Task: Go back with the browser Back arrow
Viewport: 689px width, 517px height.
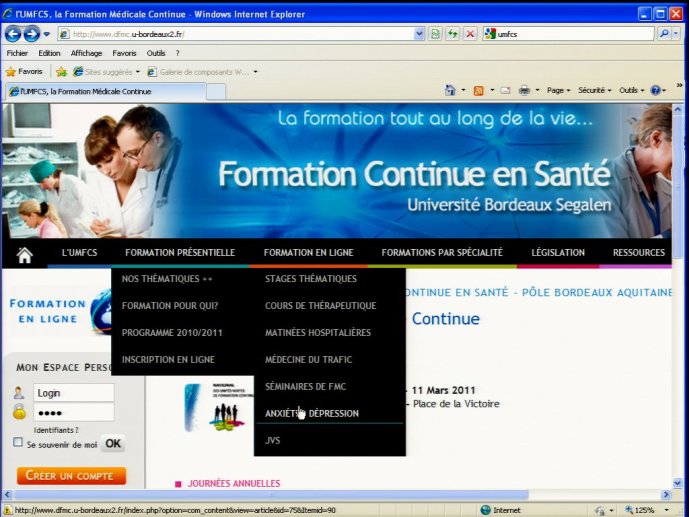Action: (13, 34)
